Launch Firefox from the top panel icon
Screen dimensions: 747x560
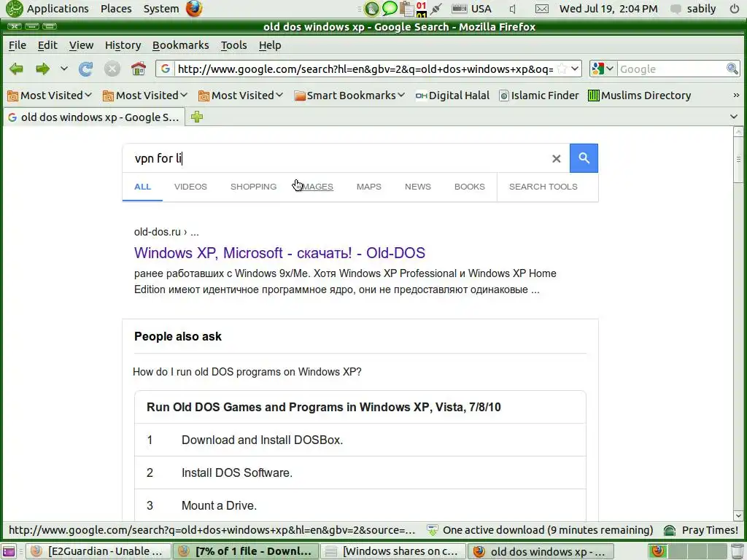tap(194, 9)
